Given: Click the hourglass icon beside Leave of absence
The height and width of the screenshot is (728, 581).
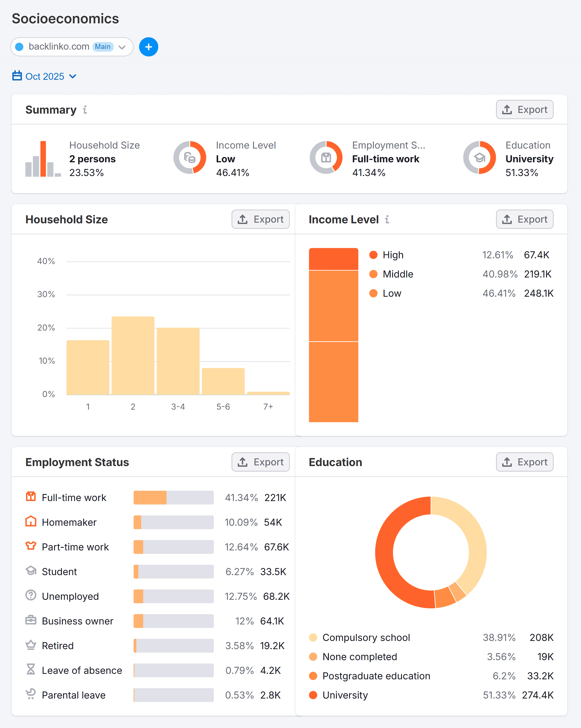Looking at the screenshot, I should pos(31,670).
